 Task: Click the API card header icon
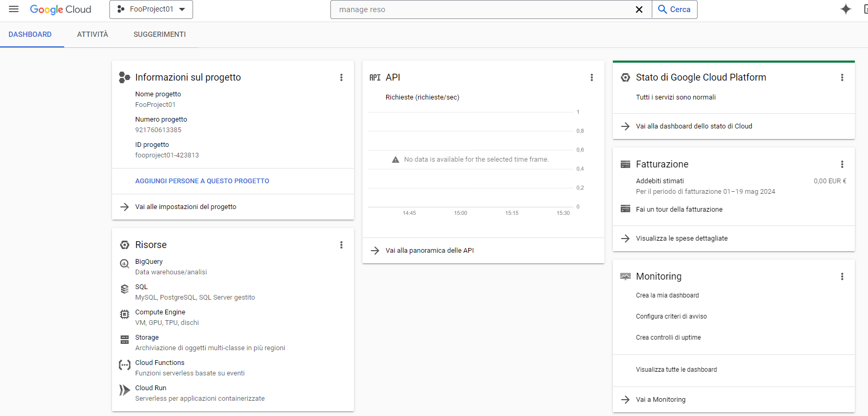coord(375,77)
